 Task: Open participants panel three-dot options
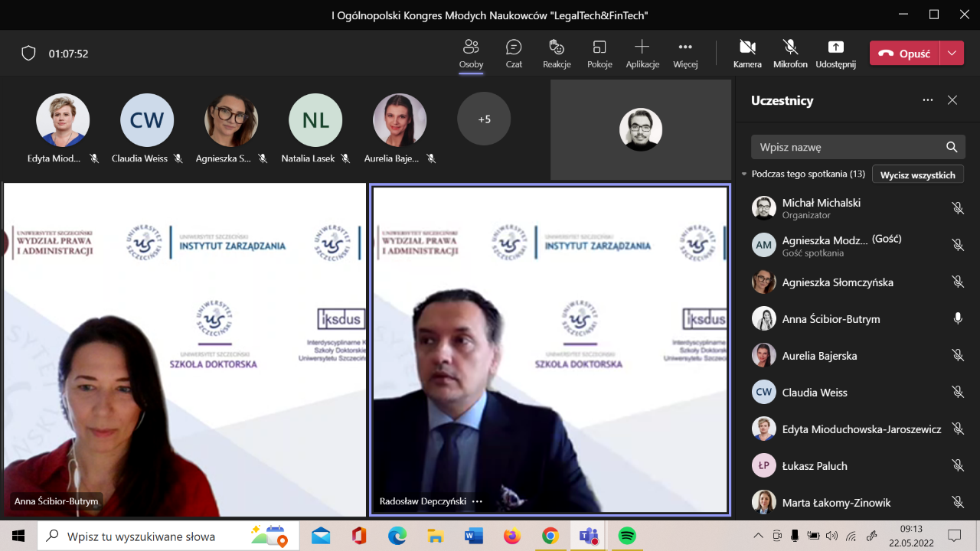pyautogui.click(x=928, y=100)
